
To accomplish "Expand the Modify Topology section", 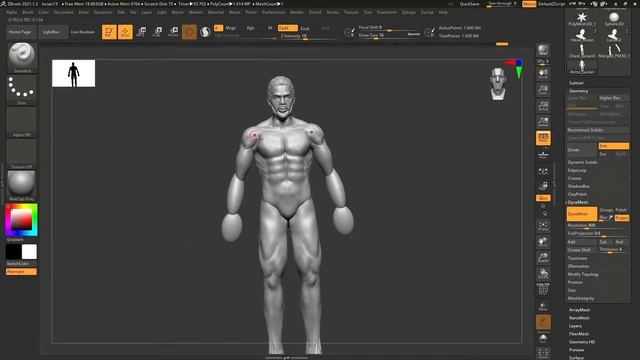I will point(583,274).
